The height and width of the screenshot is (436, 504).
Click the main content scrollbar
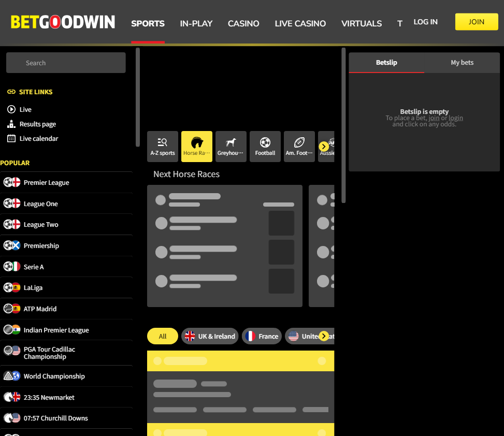(343, 125)
